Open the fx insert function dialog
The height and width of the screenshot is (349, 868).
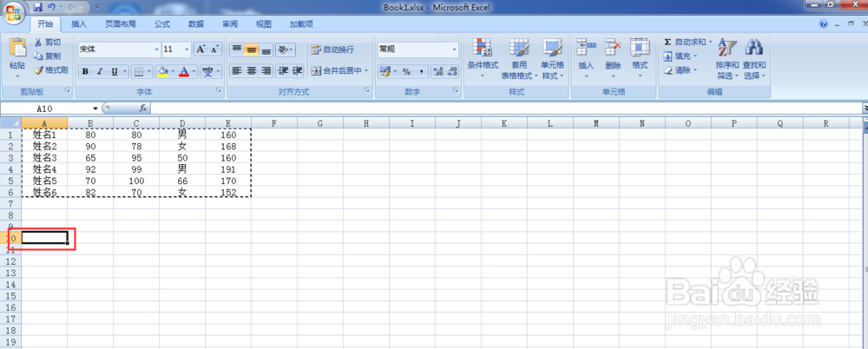pos(142,108)
